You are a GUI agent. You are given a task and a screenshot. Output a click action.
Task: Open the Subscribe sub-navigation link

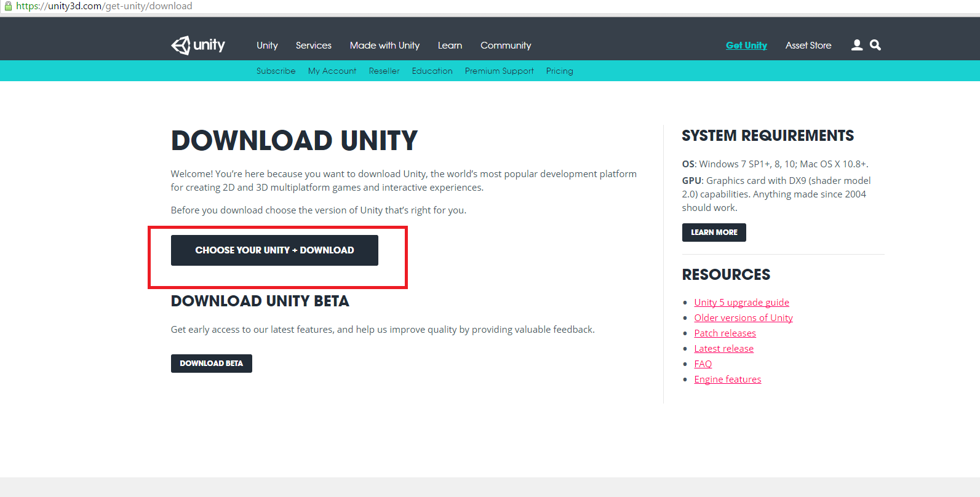(x=276, y=71)
